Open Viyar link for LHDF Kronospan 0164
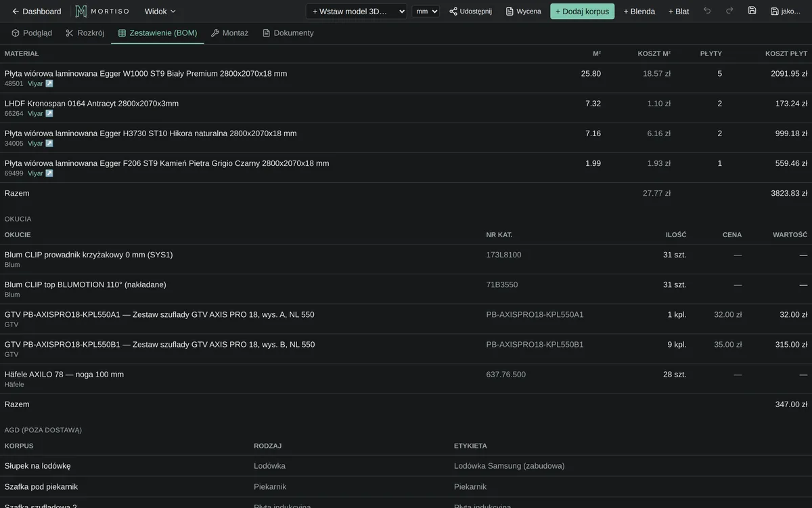Screen dimensions: 812x508 pyautogui.click(x=40, y=114)
